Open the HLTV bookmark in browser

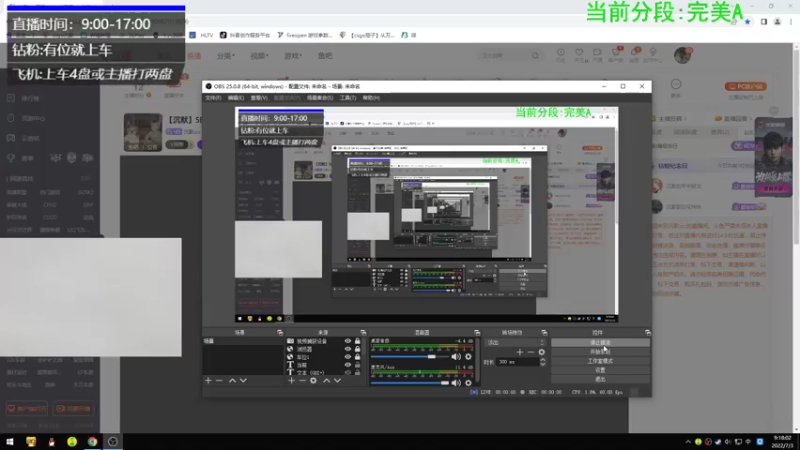pos(202,35)
